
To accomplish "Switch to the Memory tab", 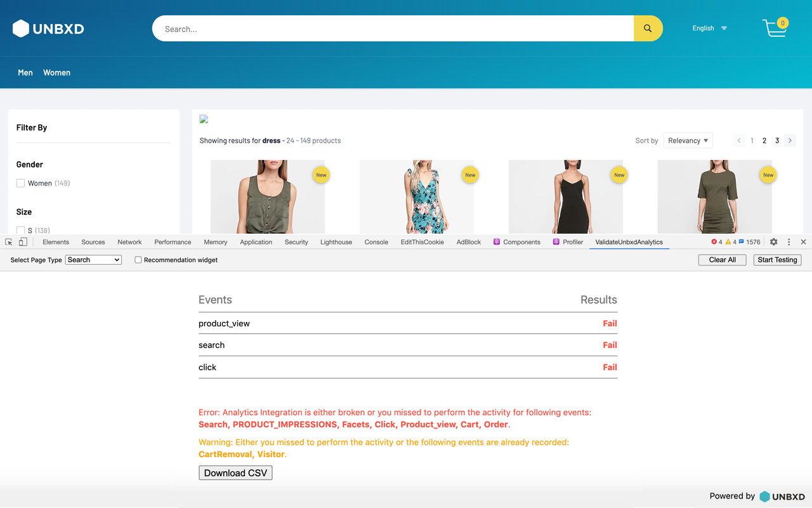I will click(216, 242).
